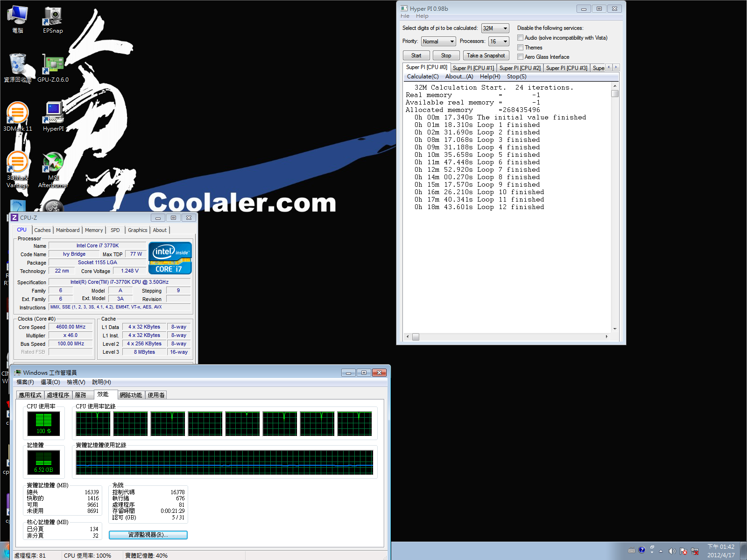
Task: Toggle Aero Glass Interface checkbox
Action: [x=520, y=57]
